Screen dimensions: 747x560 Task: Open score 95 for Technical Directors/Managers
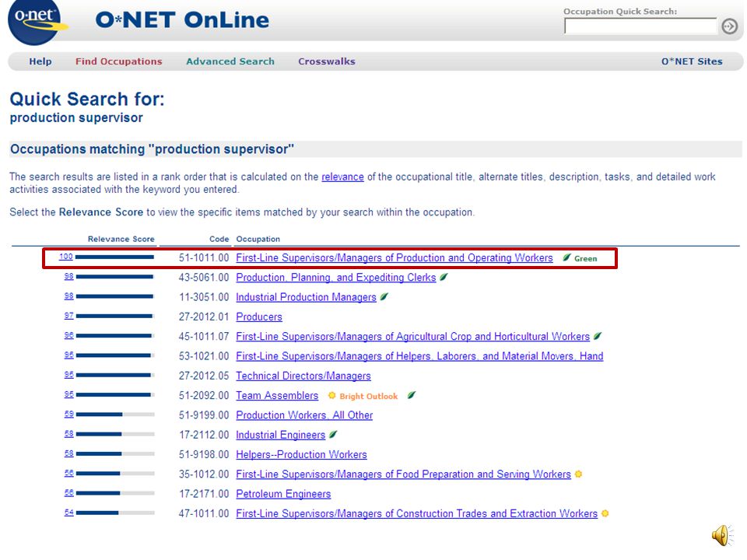point(69,375)
